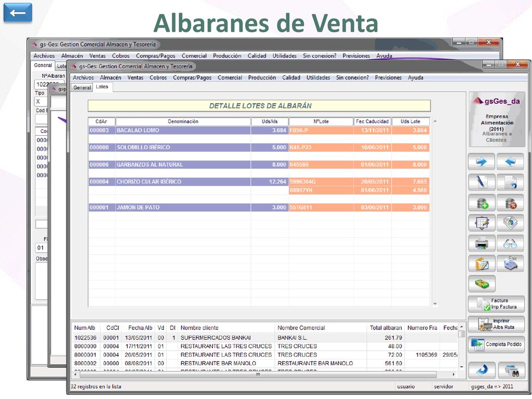Click Total albaran column header
This screenshot has width=532, height=399.
point(386,328)
